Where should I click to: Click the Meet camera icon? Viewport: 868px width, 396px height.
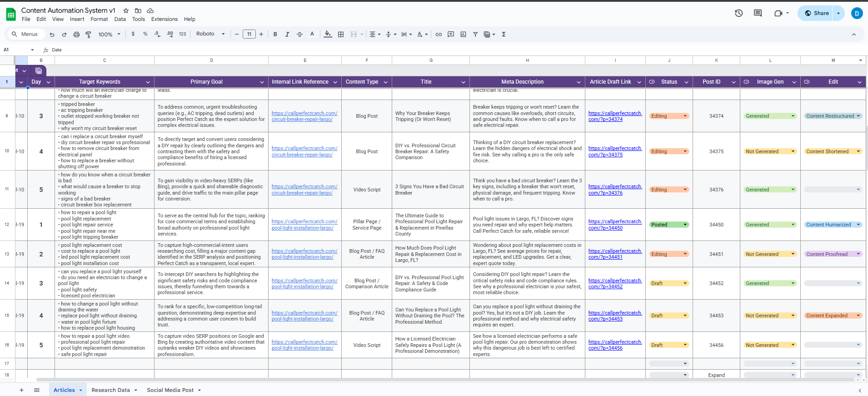(x=778, y=13)
